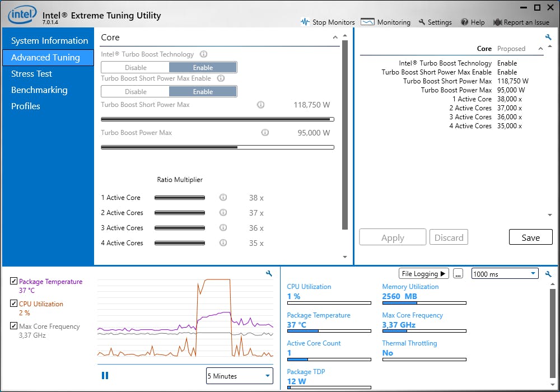Click info icon for 4 Active Cores ratio

[223, 243]
